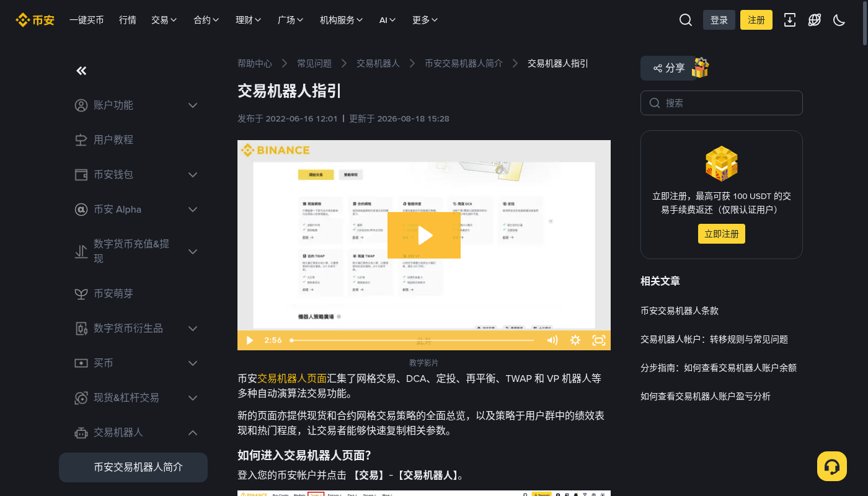Open the 合约 header menu
Image resolution: width=868 pixels, height=496 pixels.
206,20
